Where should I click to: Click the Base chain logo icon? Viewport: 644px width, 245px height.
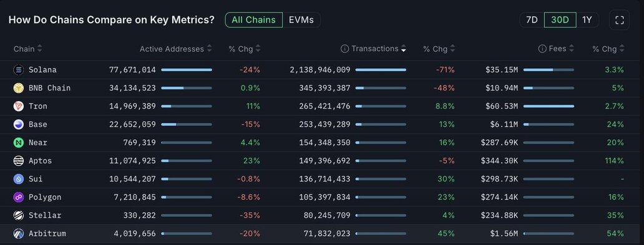tap(19, 124)
